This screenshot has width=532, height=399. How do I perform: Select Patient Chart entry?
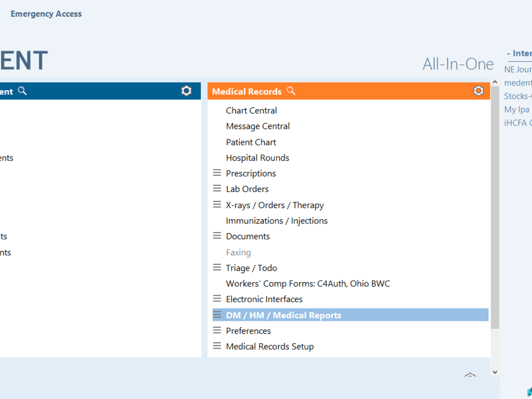pos(251,142)
